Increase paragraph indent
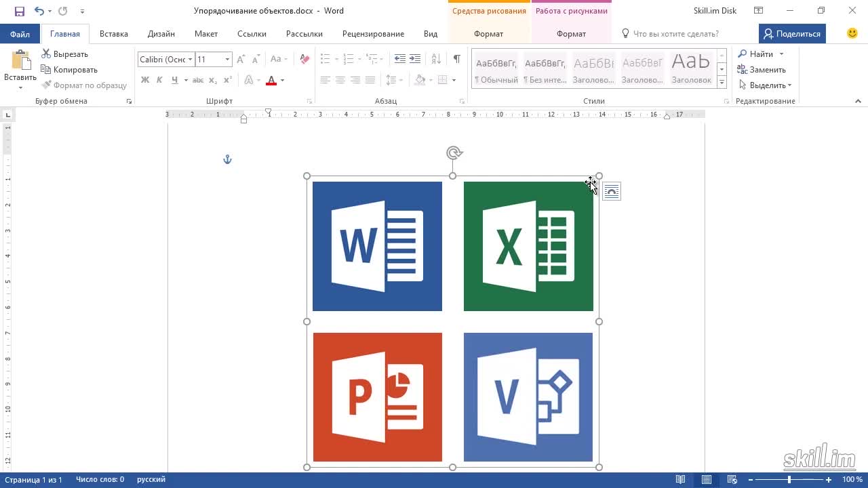Screen dimensions: 868x488 click(x=415, y=60)
